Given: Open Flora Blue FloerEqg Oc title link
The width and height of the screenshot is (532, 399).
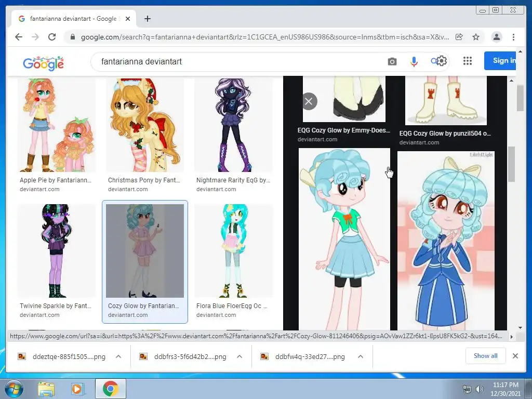Looking at the screenshot, I should pos(232,305).
